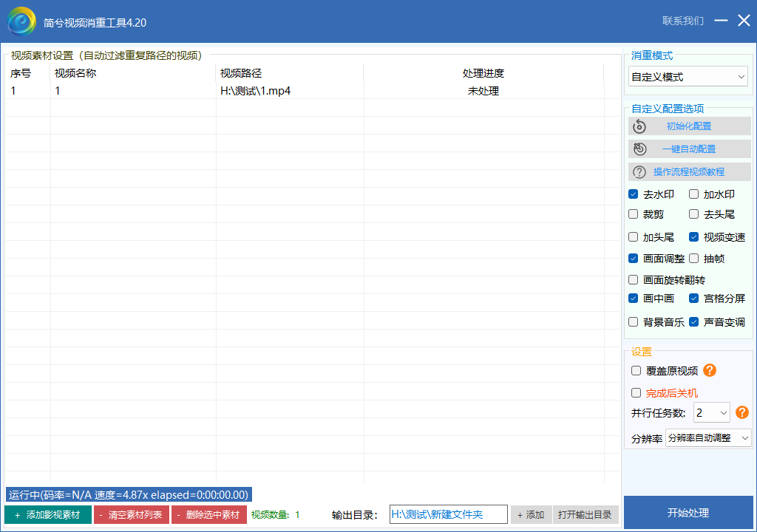
Task: Check the 加头尾 option
Action: (634, 237)
